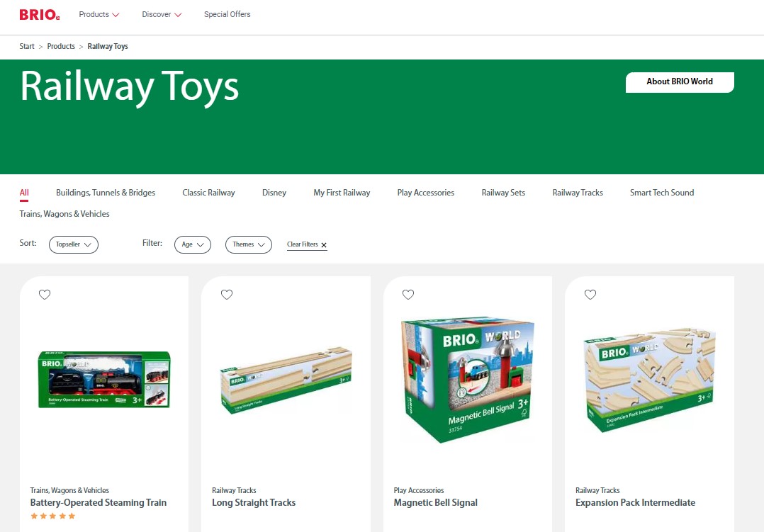Select the Railway Tracks category tab
Screen dimensions: 764x532
(x=578, y=193)
